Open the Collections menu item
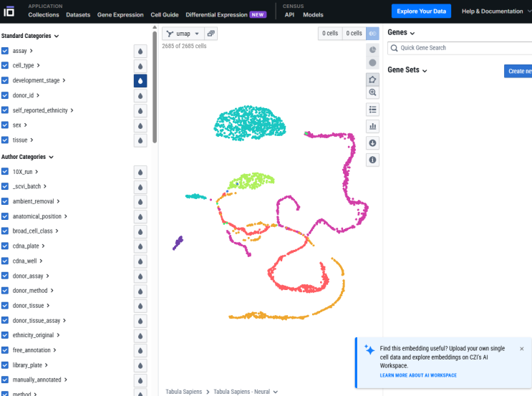532x396 pixels. click(44, 14)
